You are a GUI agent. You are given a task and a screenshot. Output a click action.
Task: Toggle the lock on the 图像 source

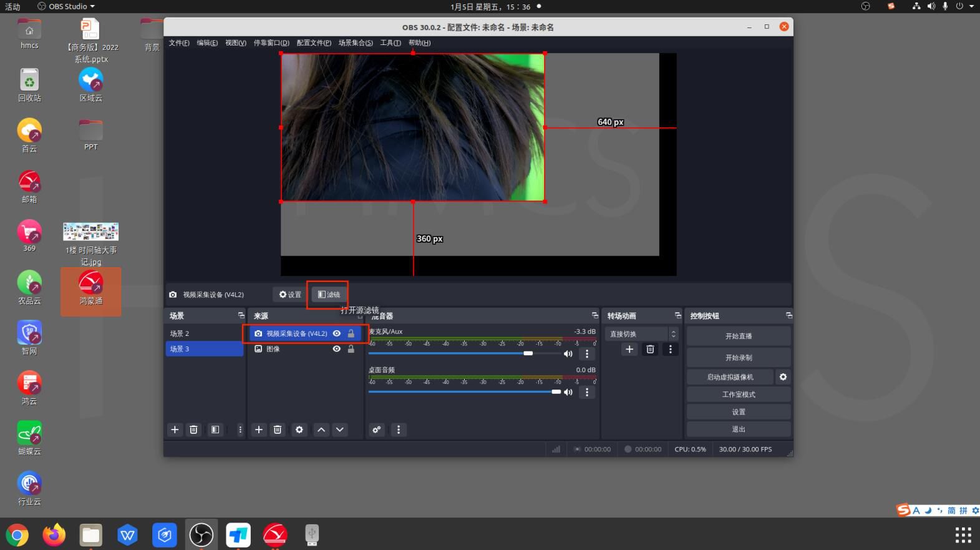click(x=351, y=349)
